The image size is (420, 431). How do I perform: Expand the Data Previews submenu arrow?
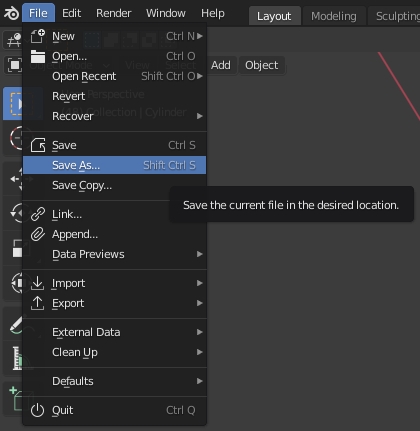pyautogui.click(x=200, y=254)
